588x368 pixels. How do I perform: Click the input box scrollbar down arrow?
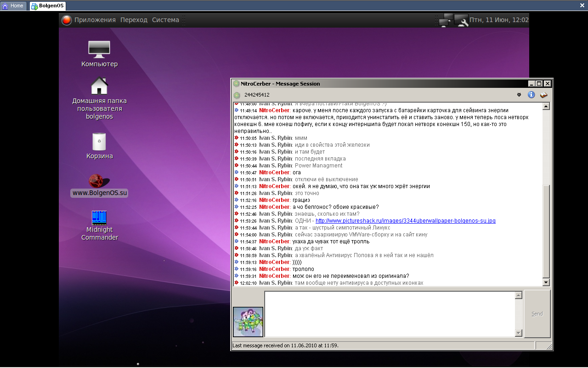519,333
